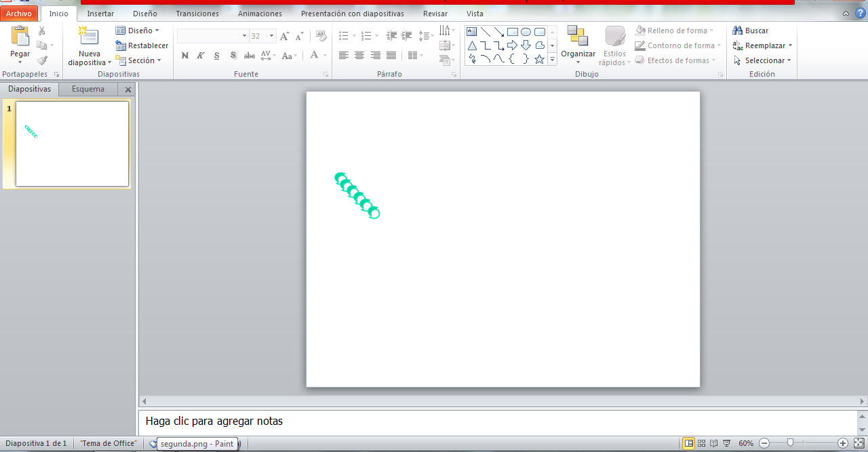Open the font name combo box
Screen dimensions: 868x452
pyautogui.click(x=213, y=36)
